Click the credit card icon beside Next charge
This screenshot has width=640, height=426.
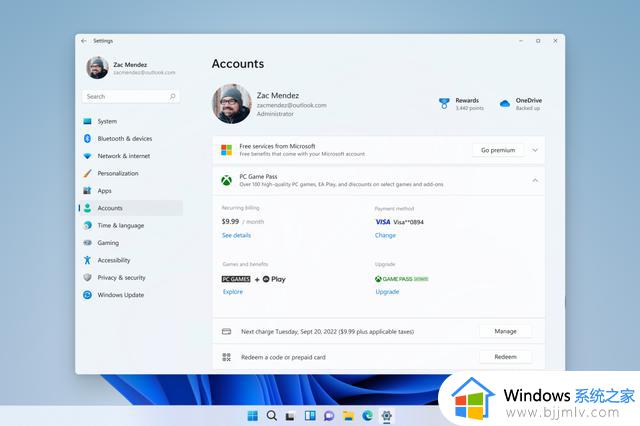(x=226, y=331)
